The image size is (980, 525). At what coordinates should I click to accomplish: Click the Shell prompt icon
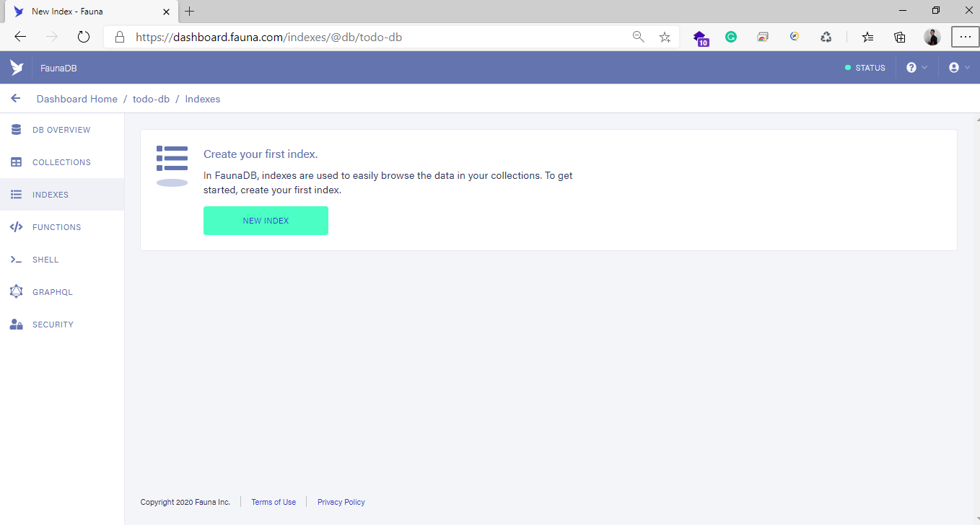[16, 260]
